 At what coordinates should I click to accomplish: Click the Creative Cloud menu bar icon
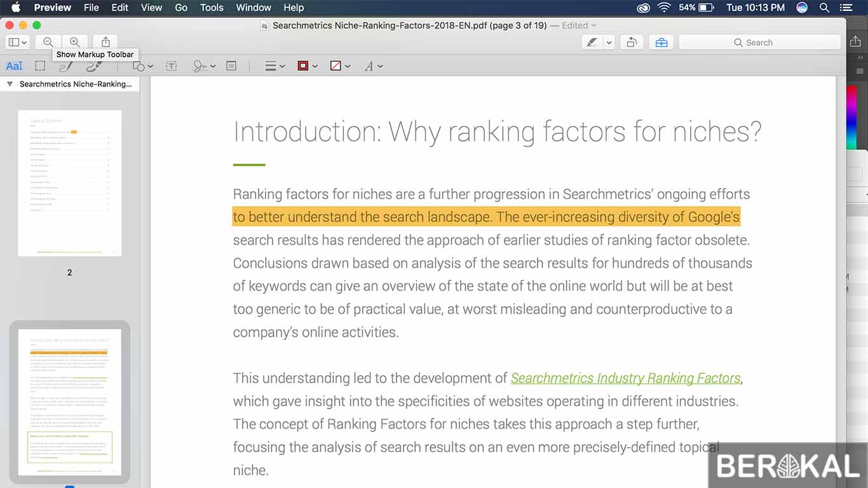pyautogui.click(x=643, y=8)
